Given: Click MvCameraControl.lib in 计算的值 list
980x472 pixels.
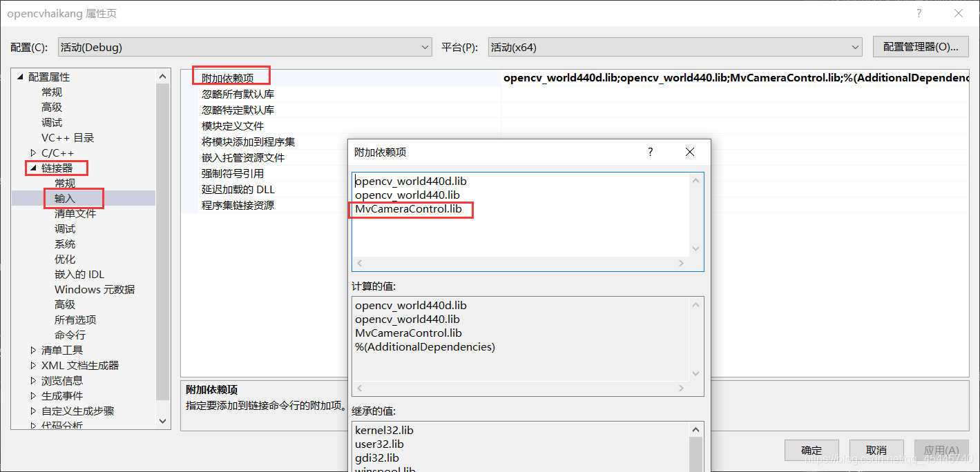Looking at the screenshot, I should point(409,333).
